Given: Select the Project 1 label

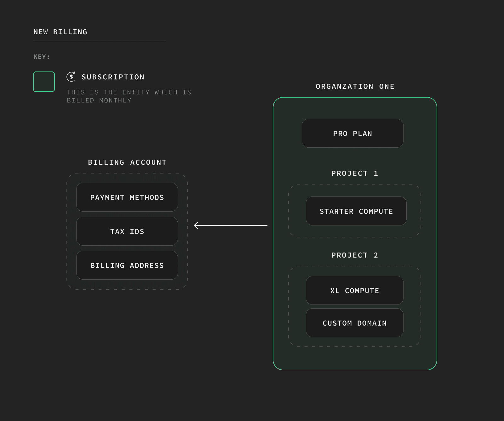Looking at the screenshot, I should [x=355, y=174].
